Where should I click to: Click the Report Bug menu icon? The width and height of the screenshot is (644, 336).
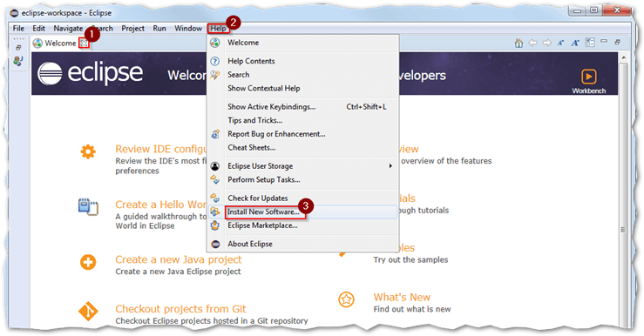tap(215, 134)
